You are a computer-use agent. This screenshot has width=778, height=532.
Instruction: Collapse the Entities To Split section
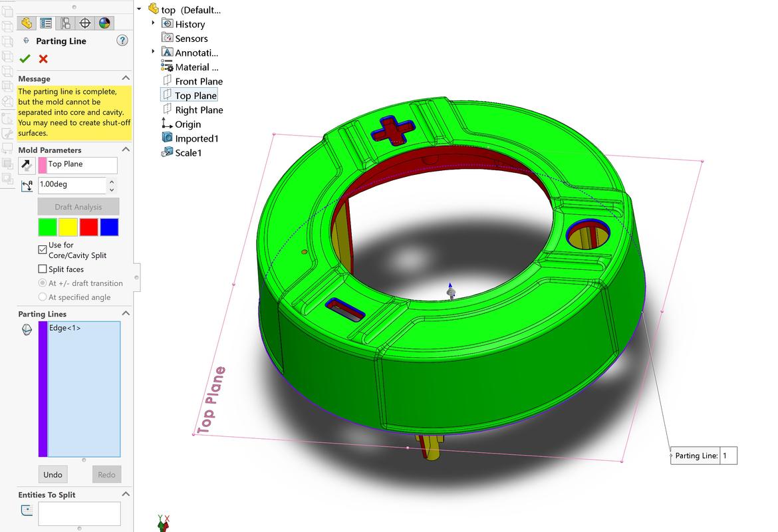(126, 494)
